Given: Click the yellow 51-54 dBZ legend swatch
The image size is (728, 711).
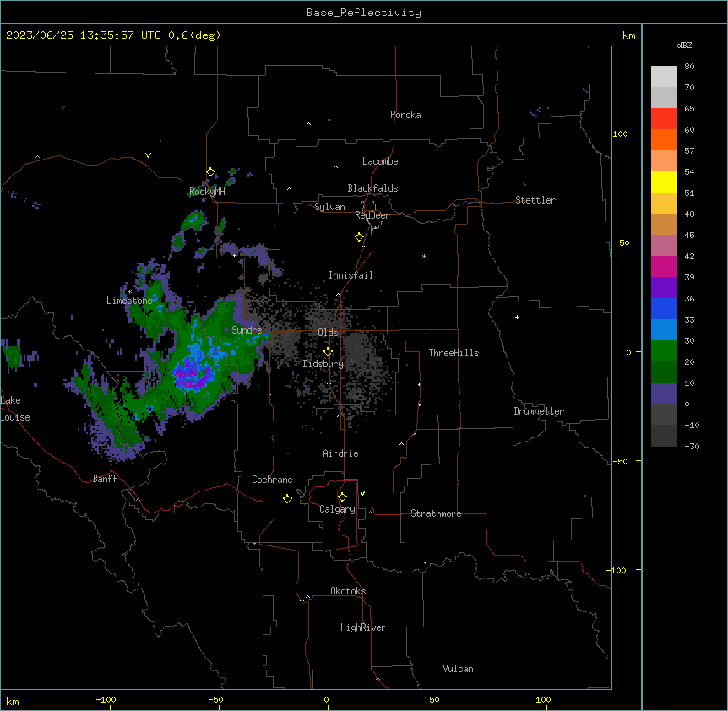Looking at the screenshot, I should (x=664, y=182).
